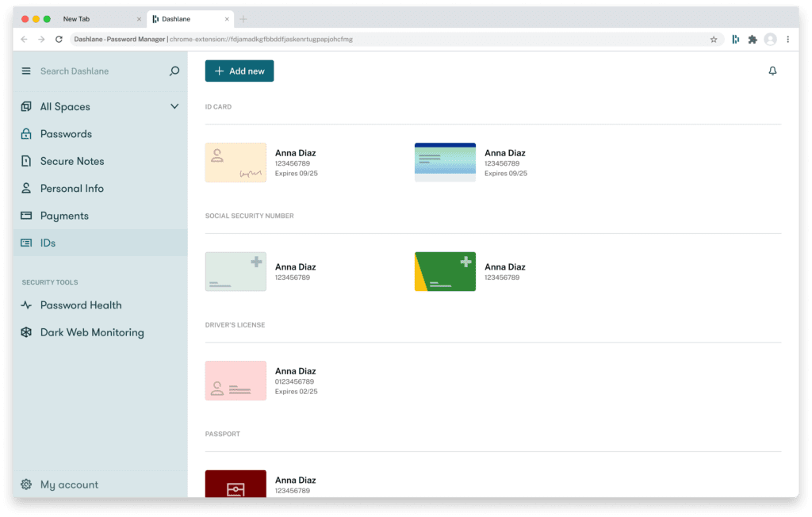Click the Add new button

click(239, 71)
